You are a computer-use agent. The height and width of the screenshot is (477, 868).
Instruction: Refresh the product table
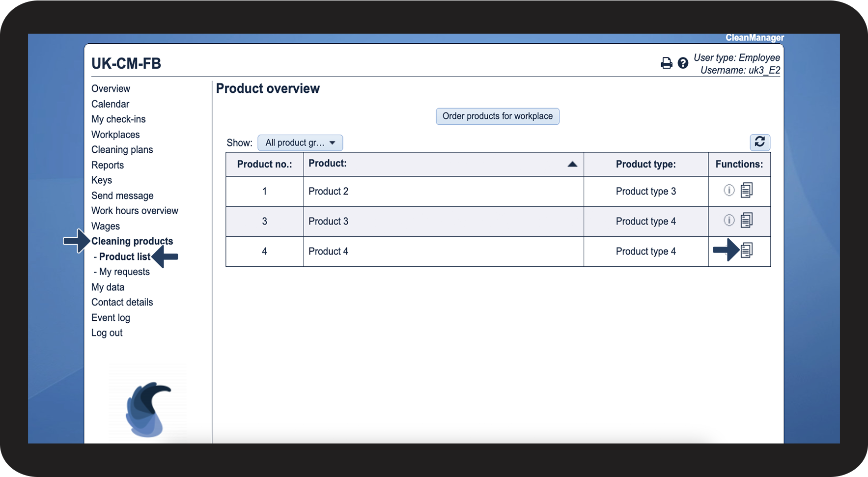pos(759,142)
